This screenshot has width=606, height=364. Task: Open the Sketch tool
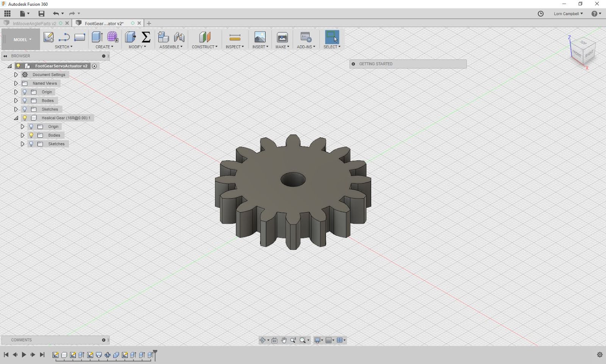(x=48, y=37)
